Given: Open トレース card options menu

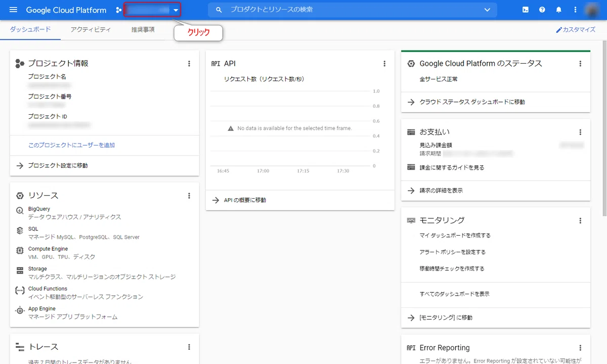Looking at the screenshot, I should pyautogui.click(x=189, y=347).
